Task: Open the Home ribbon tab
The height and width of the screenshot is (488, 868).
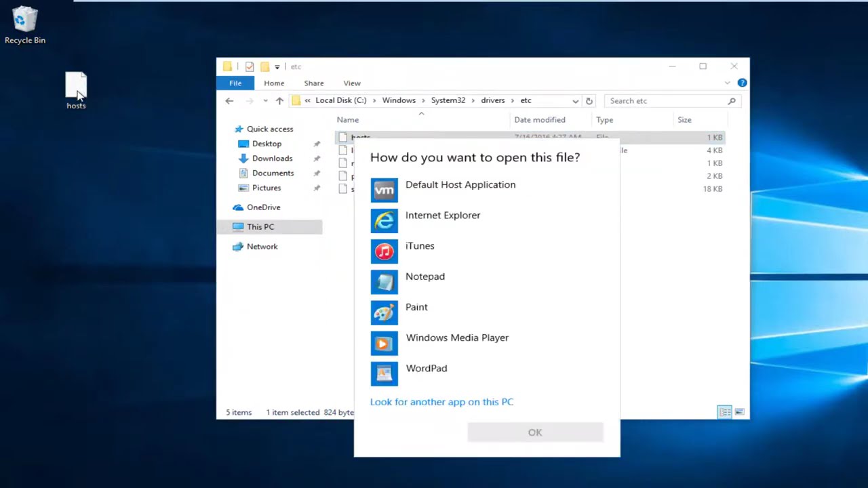Action: (274, 83)
